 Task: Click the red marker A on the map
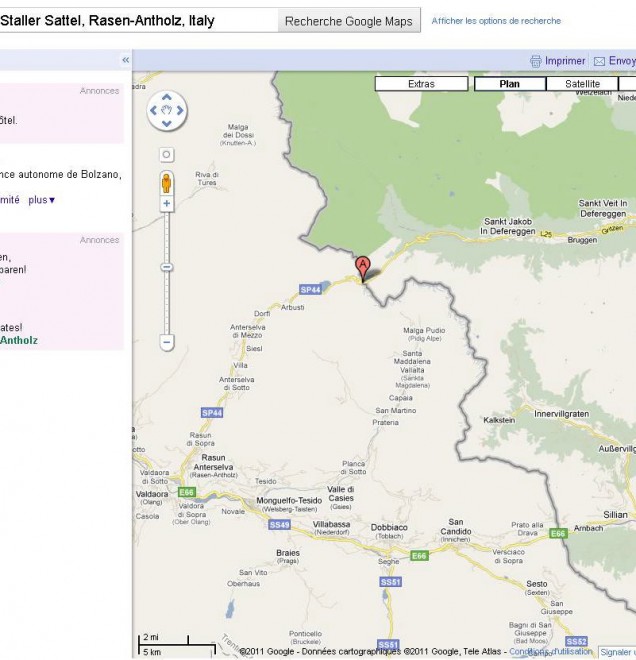coord(362,267)
